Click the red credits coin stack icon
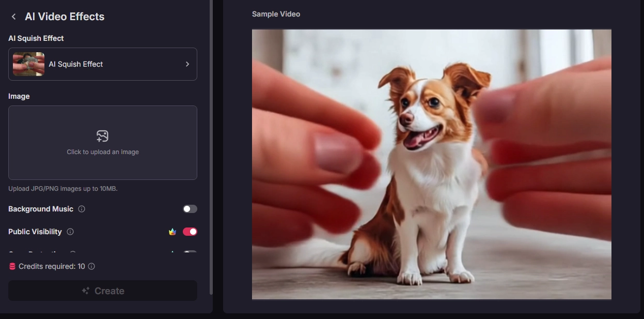The image size is (644, 319). click(12, 266)
